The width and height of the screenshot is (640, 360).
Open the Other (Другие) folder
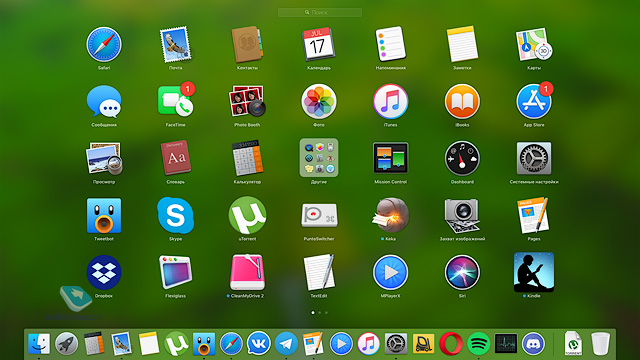pyautogui.click(x=319, y=158)
